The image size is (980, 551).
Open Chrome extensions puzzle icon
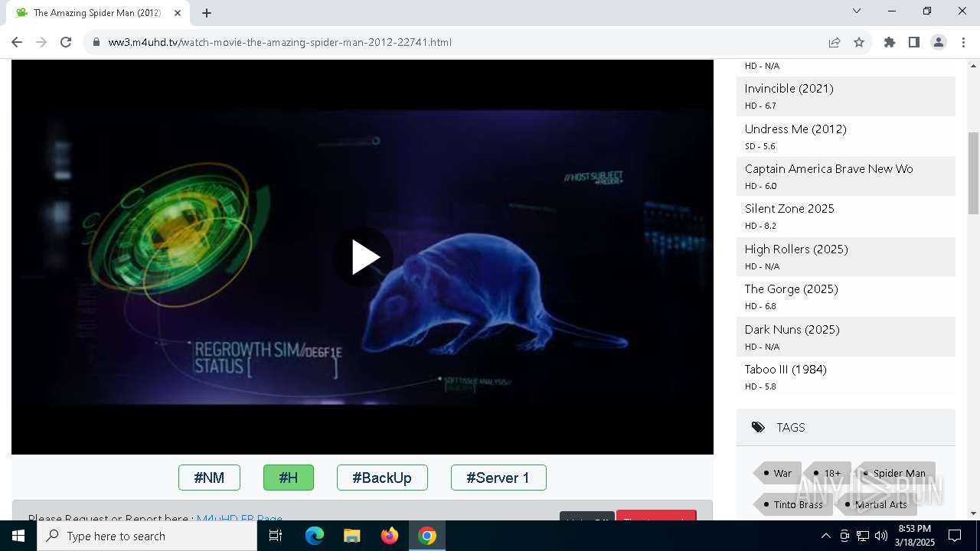(x=890, y=42)
